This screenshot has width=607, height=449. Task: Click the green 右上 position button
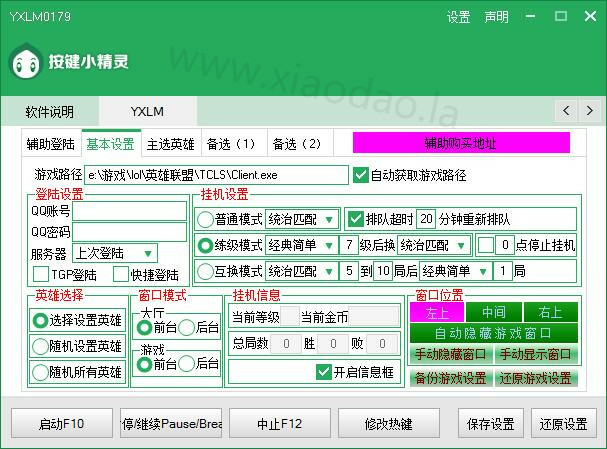tap(550, 312)
